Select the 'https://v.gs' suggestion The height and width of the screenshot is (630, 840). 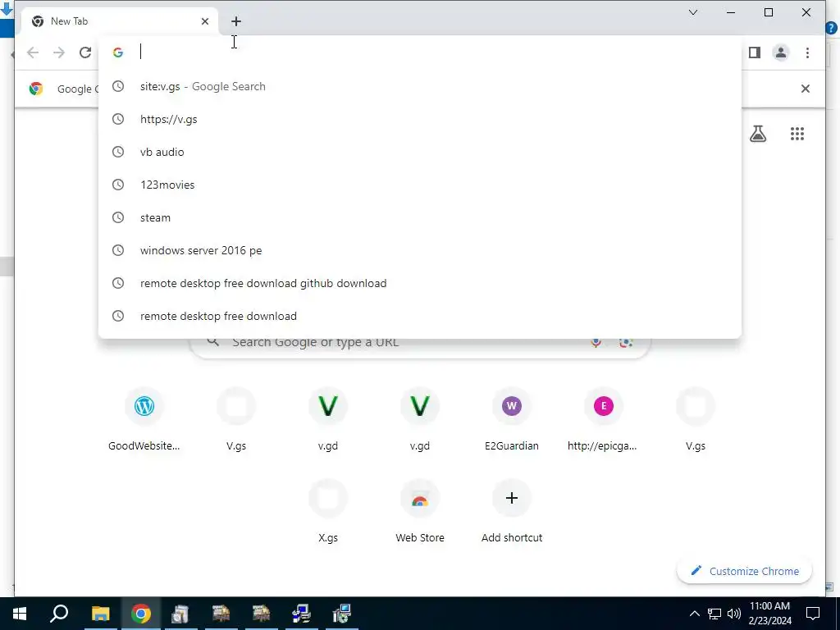[x=420, y=119]
